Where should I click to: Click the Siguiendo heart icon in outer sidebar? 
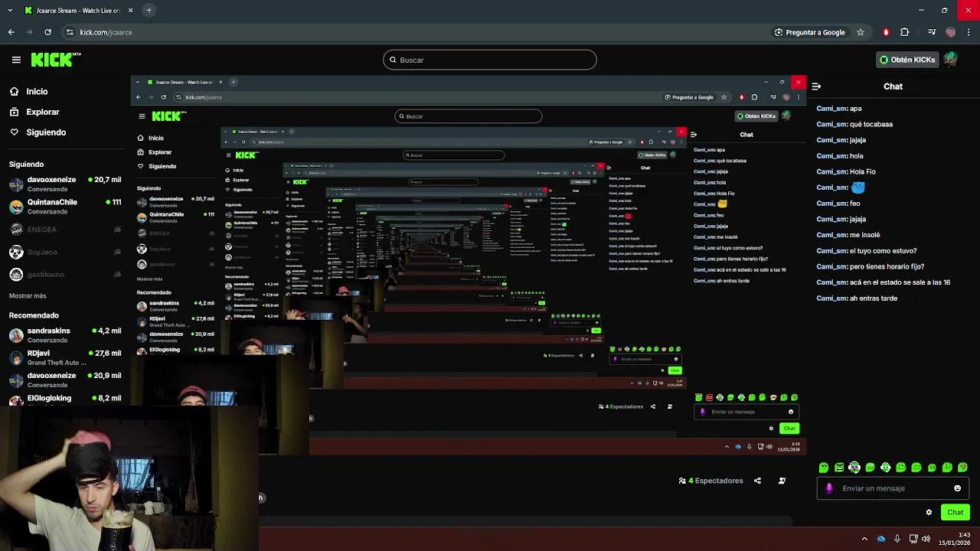pos(14,132)
